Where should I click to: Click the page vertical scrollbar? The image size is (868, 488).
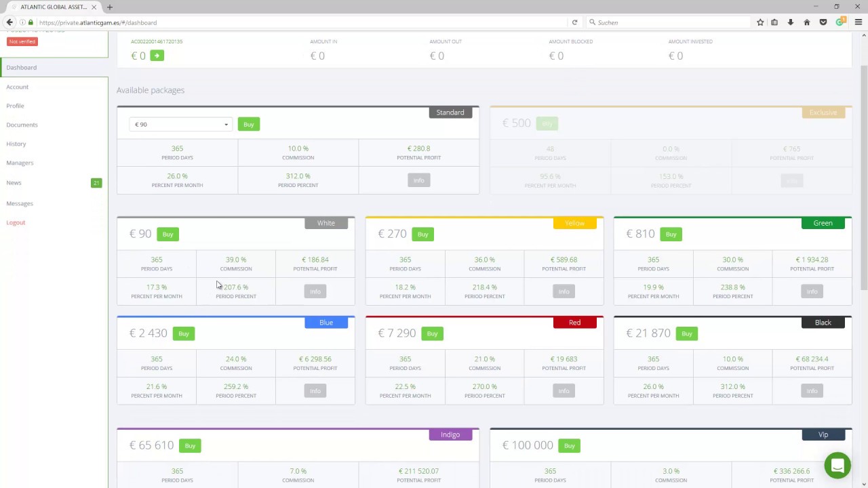coord(864,176)
